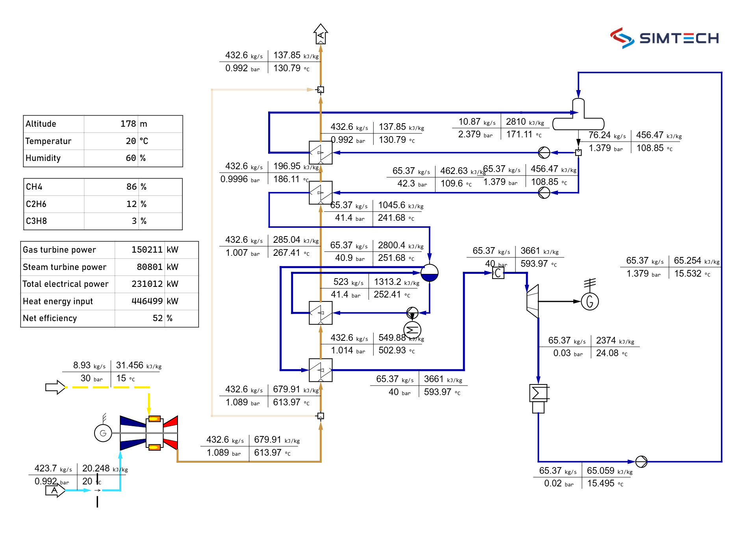Screen dimensions: 756x534
Task: Click Net efficiency value 52
Action: (157, 318)
